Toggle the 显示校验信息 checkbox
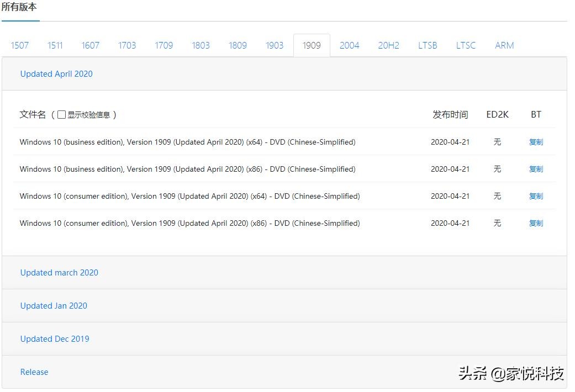The image size is (575, 392). click(x=62, y=115)
